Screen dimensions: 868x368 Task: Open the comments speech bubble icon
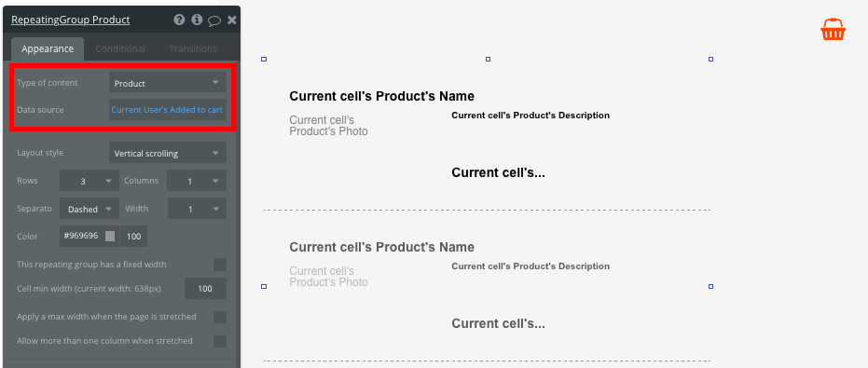click(214, 20)
